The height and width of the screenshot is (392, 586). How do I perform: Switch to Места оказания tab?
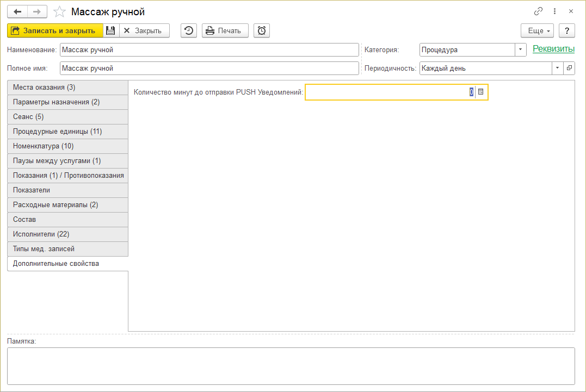pos(67,88)
